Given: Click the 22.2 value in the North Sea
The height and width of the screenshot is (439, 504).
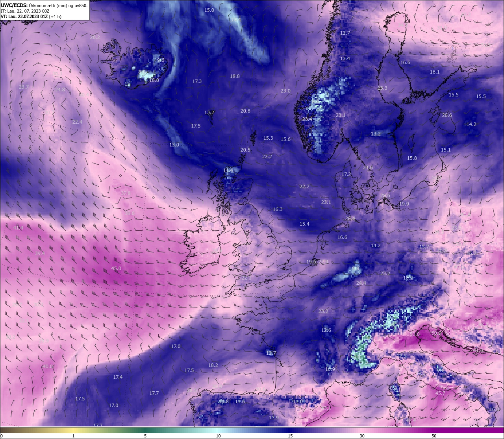Looking at the screenshot, I should point(267,157).
